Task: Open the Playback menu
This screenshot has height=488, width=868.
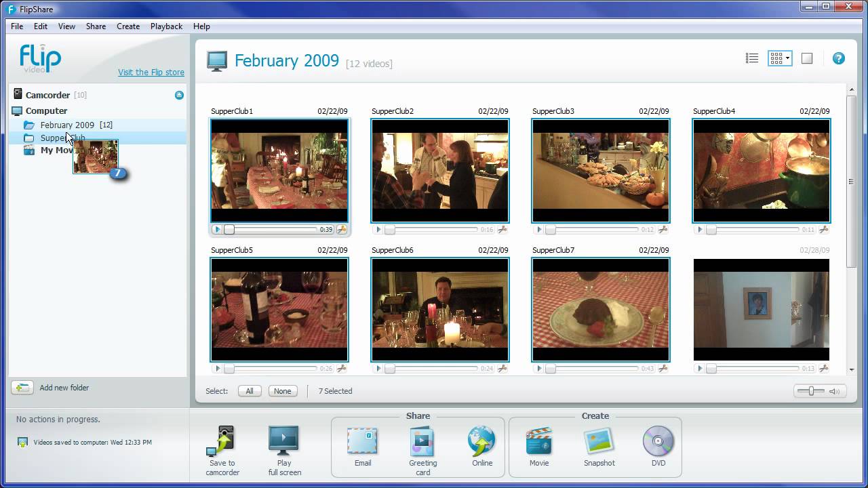Action: click(x=166, y=26)
